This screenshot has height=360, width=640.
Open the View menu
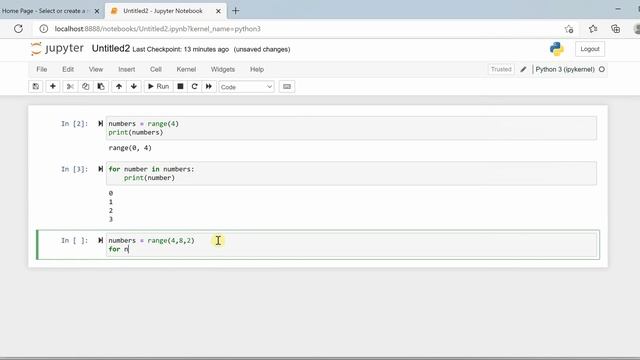point(96,69)
